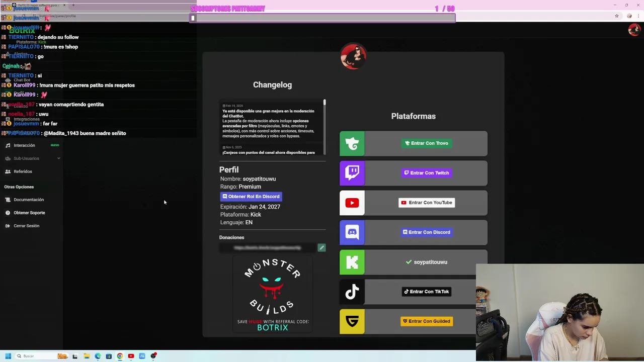Open Referidos in the sidebar
The image size is (644, 362).
click(x=23, y=171)
